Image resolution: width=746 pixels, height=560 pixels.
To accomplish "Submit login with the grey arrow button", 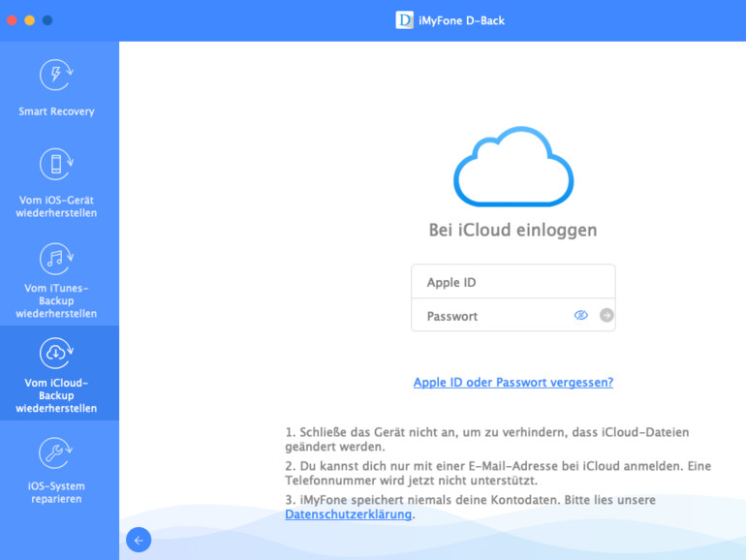I will [606, 315].
